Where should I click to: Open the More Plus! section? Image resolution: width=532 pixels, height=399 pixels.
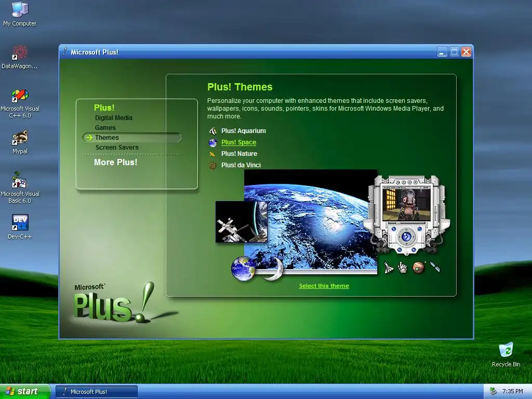(x=116, y=162)
